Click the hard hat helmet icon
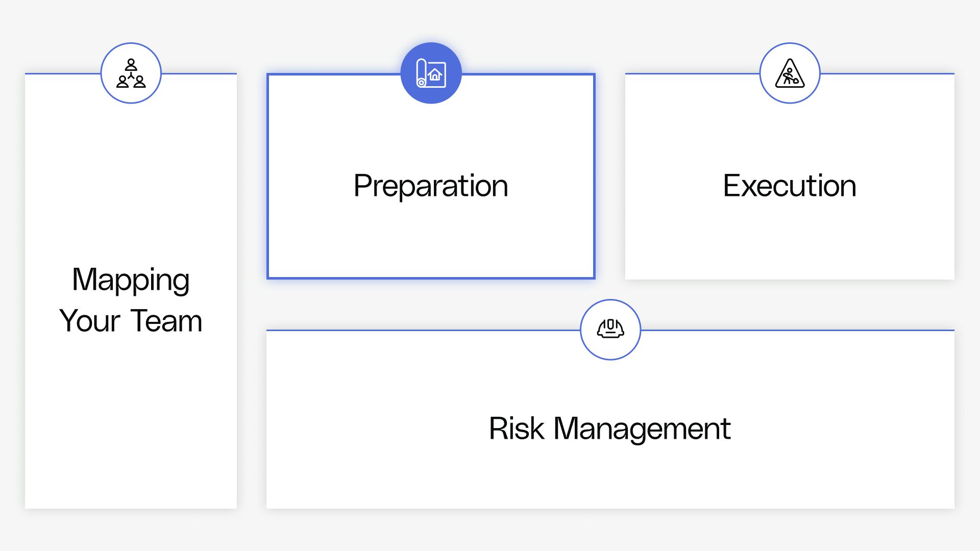The width and height of the screenshot is (980, 551). 610,329
